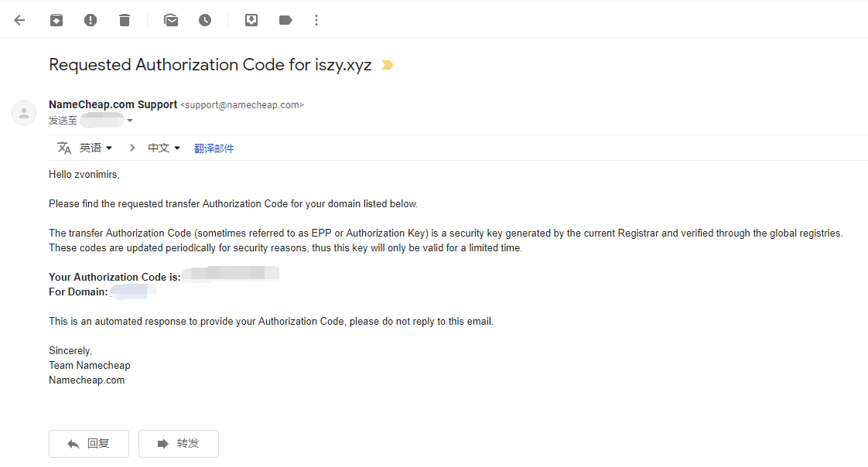Click the email subject title text
868x467 pixels.
coord(210,65)
